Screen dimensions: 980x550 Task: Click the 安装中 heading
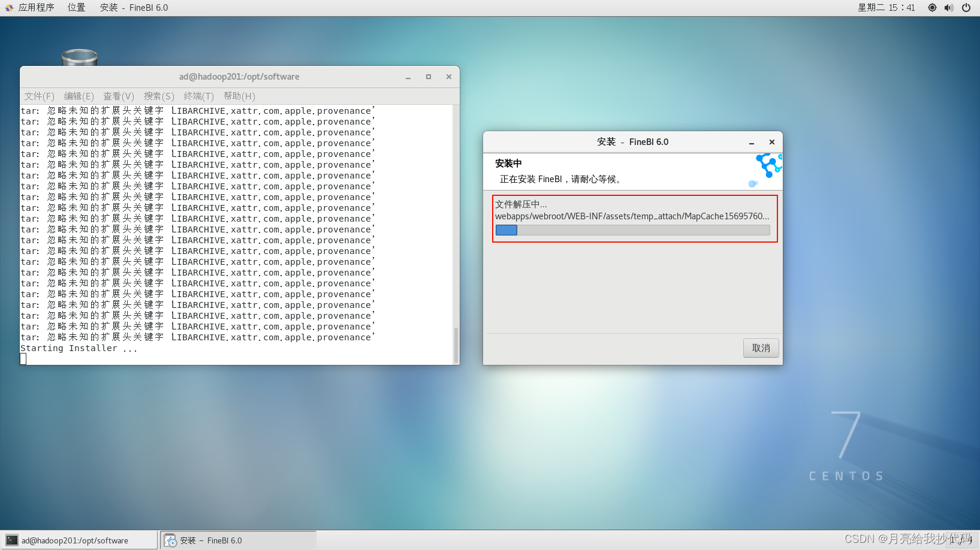pos(508,163)
